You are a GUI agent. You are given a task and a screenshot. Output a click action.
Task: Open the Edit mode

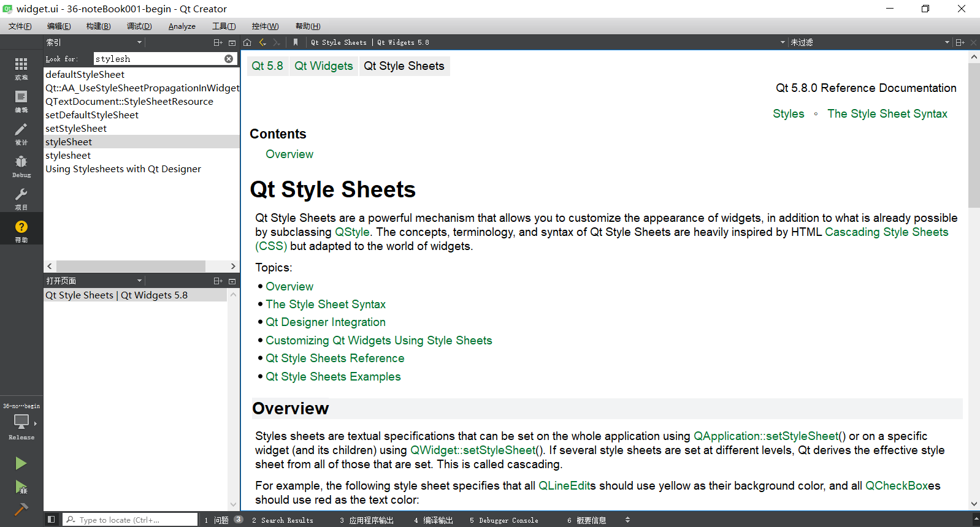point(21,100)
